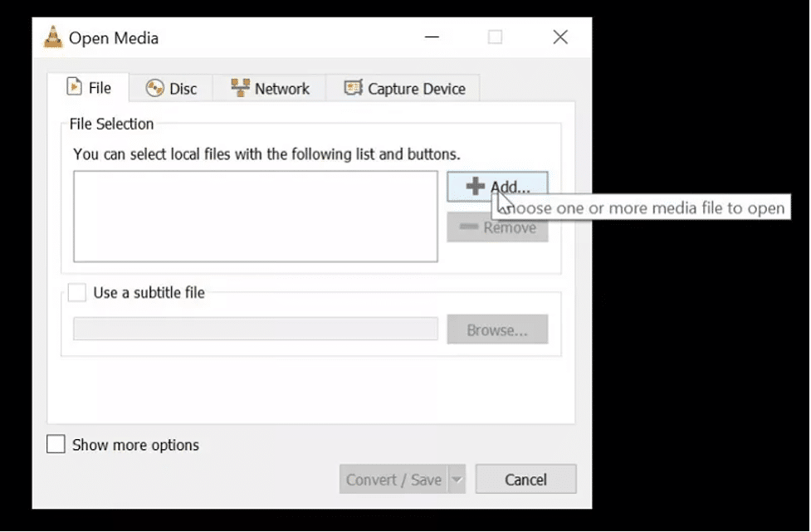Click the minus icon on the Remove button
811x532 pixels.
click(x=469, y=227)
